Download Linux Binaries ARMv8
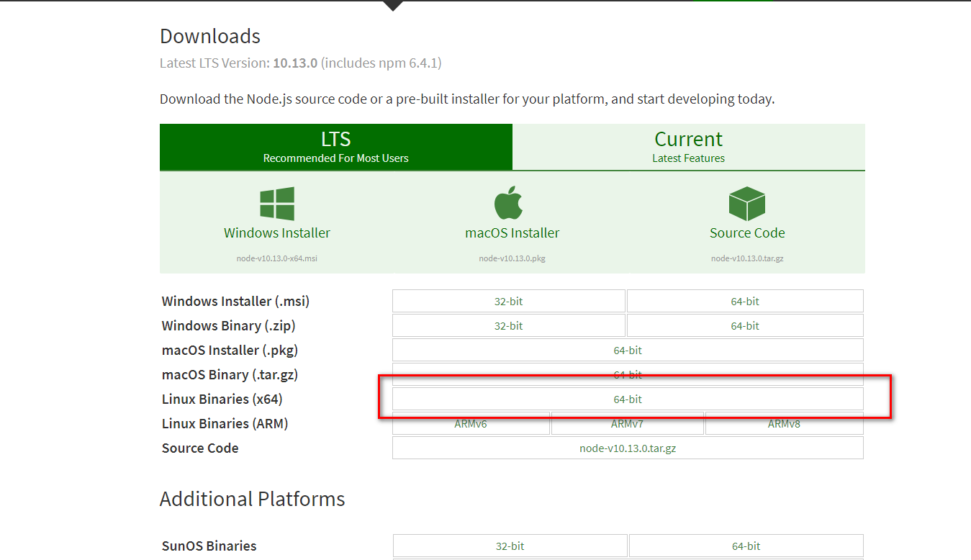This screenshot has height=560, width=971. 784,424
